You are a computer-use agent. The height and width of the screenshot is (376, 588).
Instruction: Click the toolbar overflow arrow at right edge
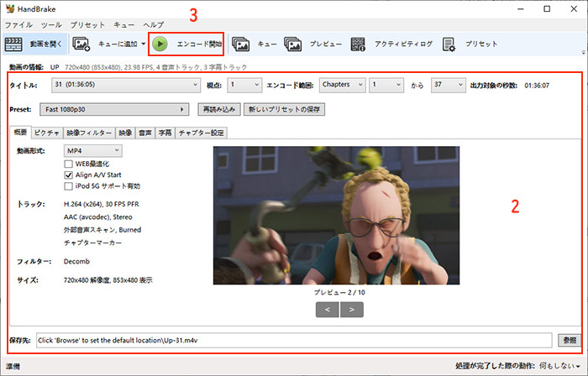click(583, 52)
